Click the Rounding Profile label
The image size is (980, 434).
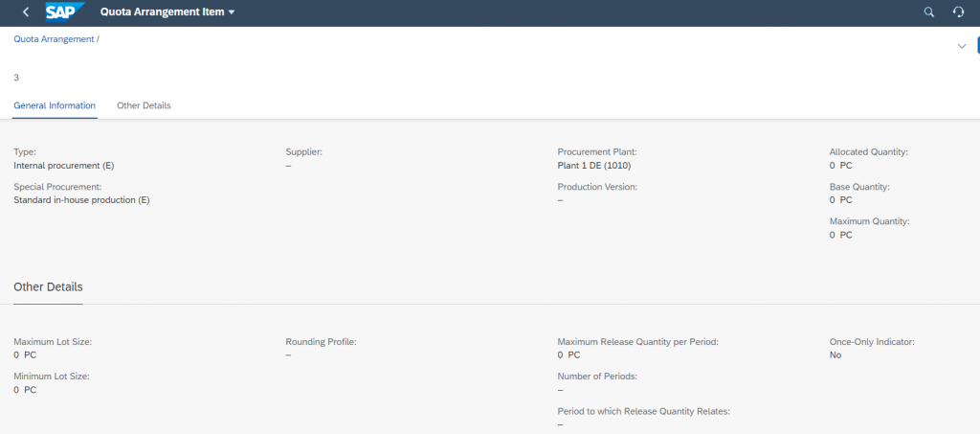click(321, 342)
